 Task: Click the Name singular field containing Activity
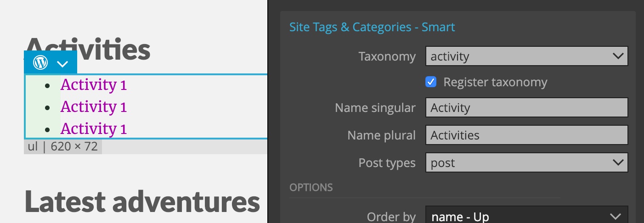[526, 108]
